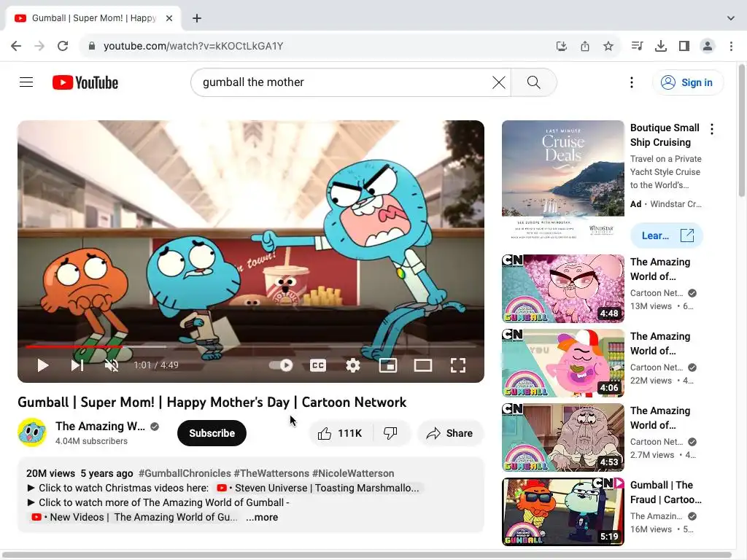Click title of 2.7M views video
Image resolution: width=747 pixels, height=560 pixels.
pos(660,418)
